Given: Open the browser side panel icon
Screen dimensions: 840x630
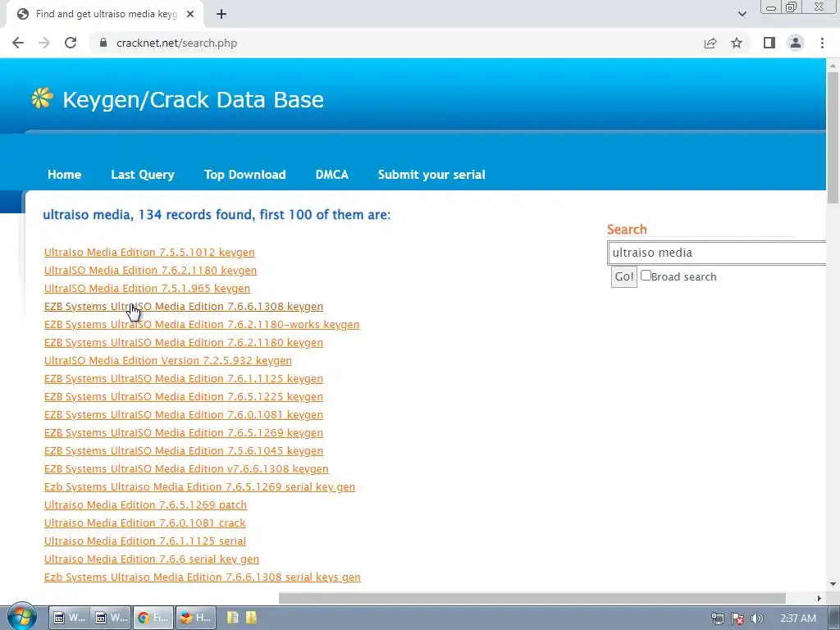Looking at the screenshot, I should (769, 43).
